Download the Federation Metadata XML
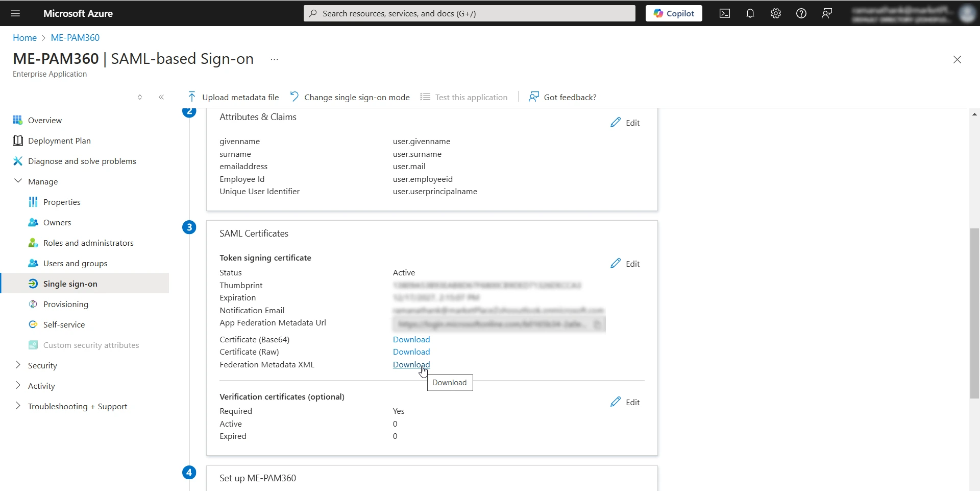Image resolution: width=980 pixels, height=491 pixels. click(411, 364)
